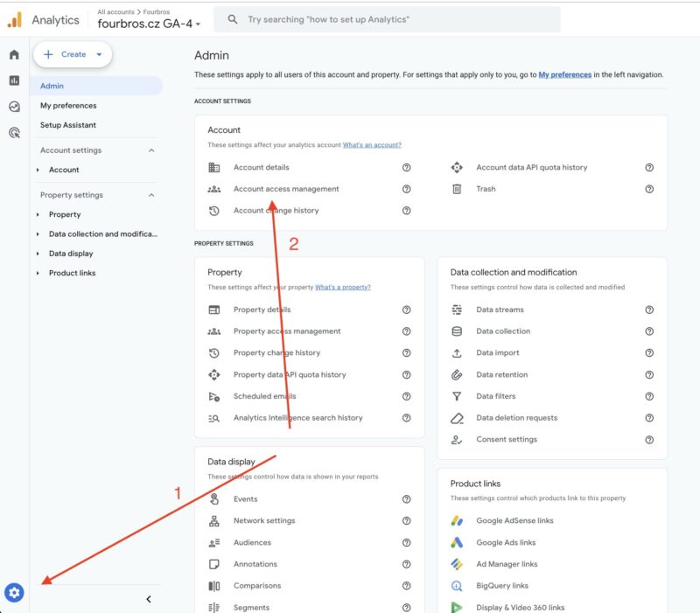Follow the My preferences link
This screenshot has height=613, width=700.
click(564, 74)
